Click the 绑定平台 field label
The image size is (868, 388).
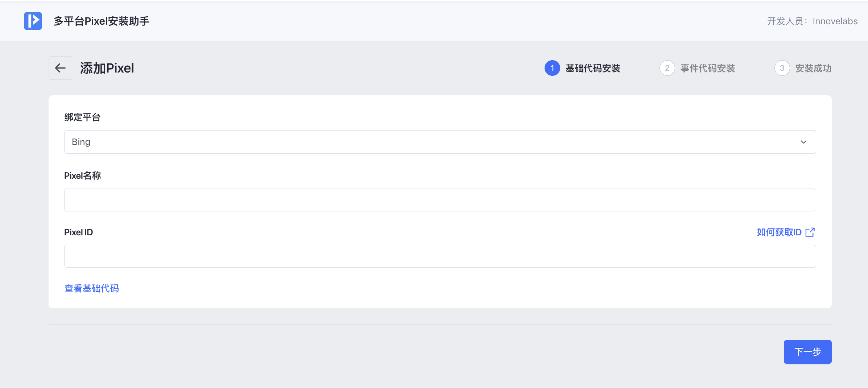pyautogui.click(x=82, y=117)
